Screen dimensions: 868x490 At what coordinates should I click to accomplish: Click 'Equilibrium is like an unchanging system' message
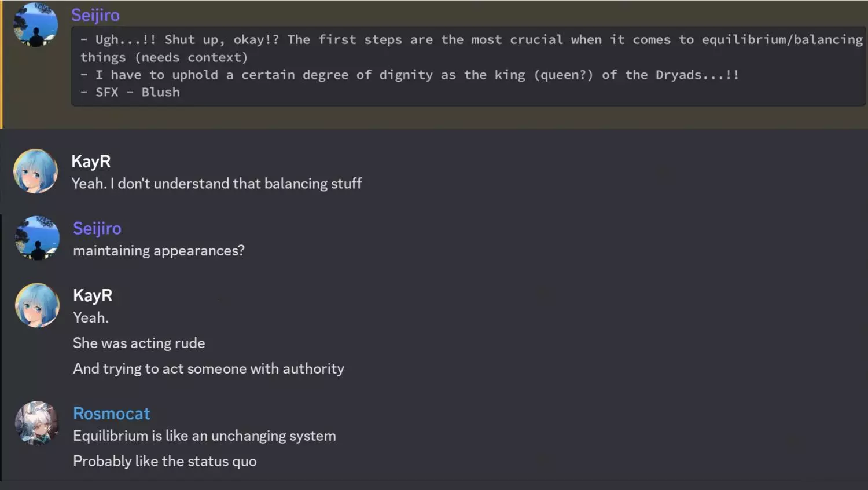point(204,436)
